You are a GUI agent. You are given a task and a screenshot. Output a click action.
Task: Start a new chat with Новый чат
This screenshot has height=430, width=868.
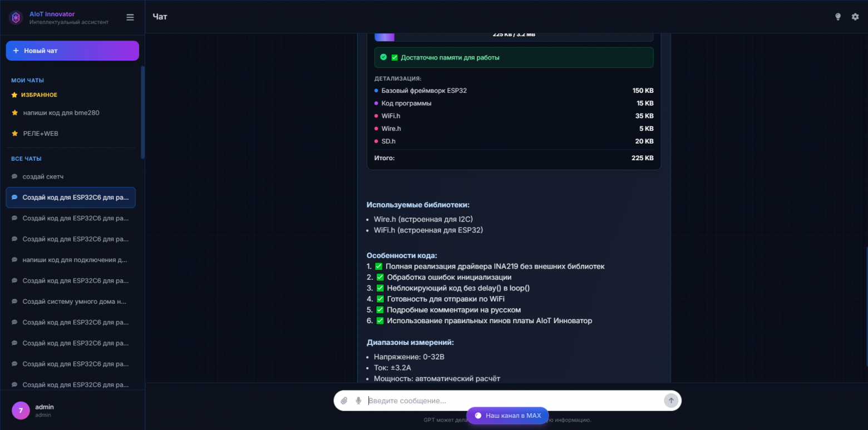[x=72, y=51]
